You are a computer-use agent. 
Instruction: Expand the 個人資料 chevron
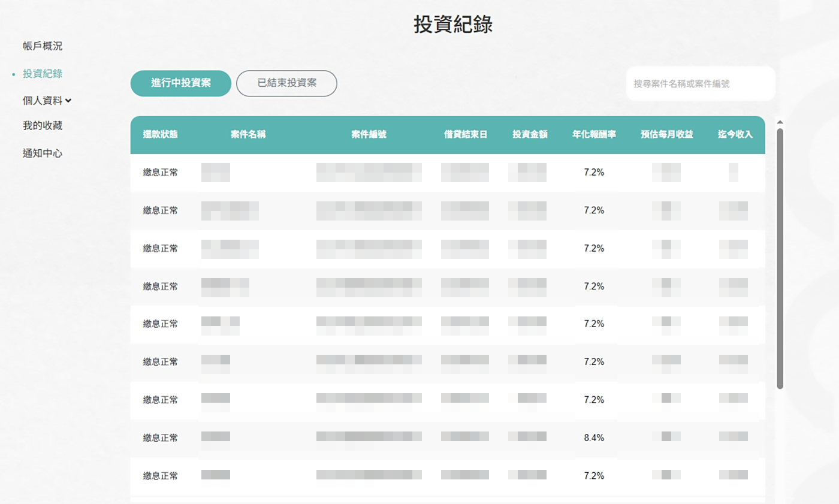(68, 101)
